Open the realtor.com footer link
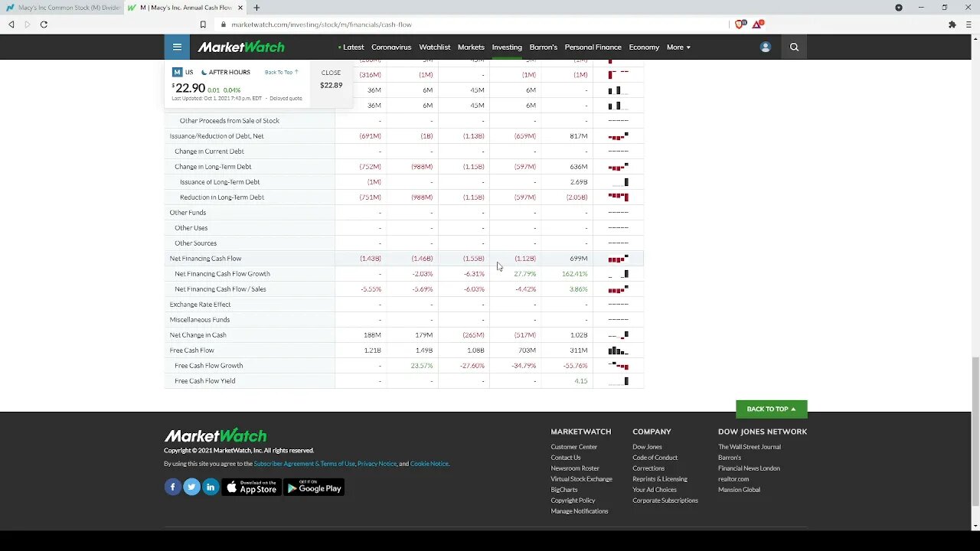This screenshot has height=551, width=980. click(x=733, y=479)
